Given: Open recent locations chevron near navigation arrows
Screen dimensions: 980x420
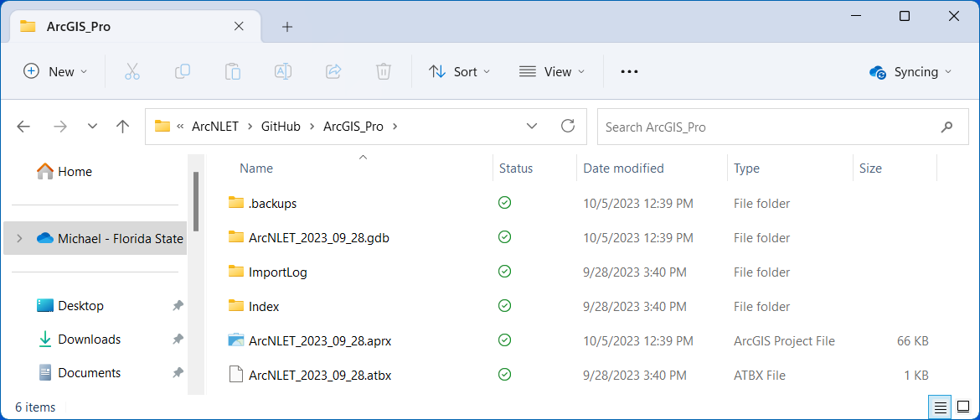Looking at the screenshot, I should (92, 127).
